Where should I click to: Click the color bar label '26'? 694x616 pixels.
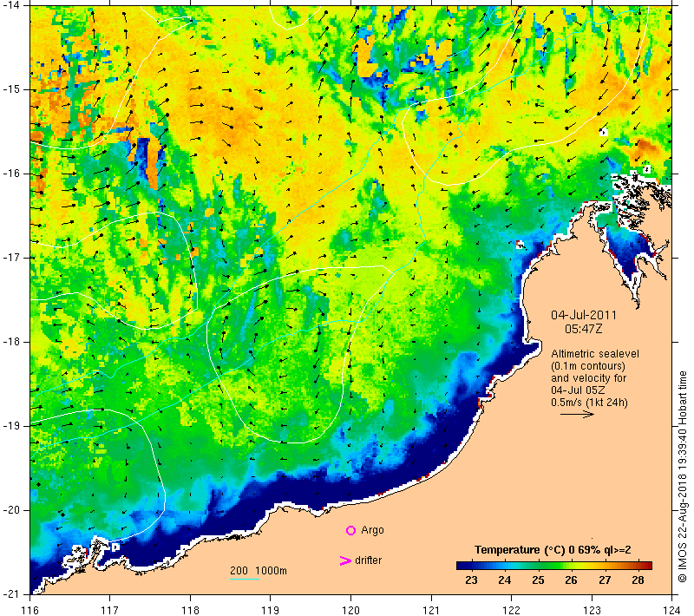pyautogui.click(x=571, y=580)
